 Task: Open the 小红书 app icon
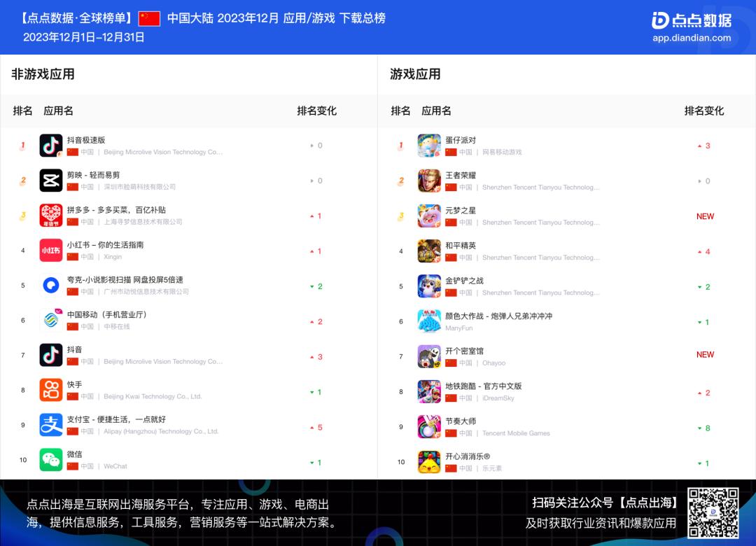(50, 251)
